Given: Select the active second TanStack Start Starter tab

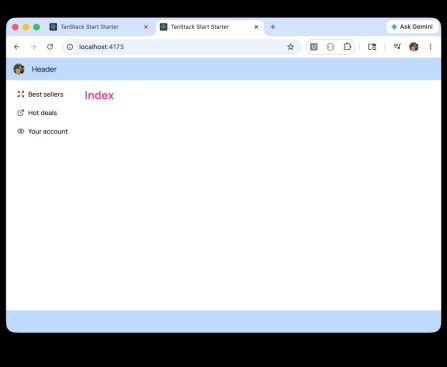Looking at the screenshot, I should 209,27.
